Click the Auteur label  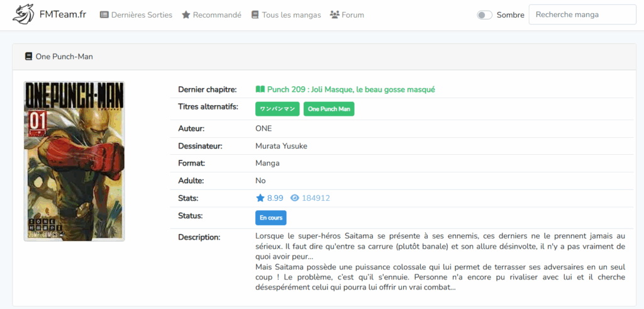[191, 128]
